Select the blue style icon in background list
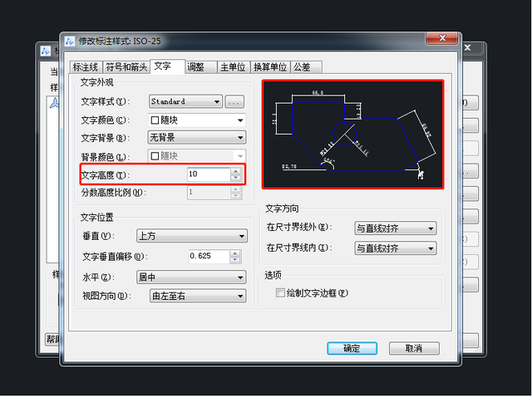This screenshot has height=397, width=532. (x=55, y=103)
